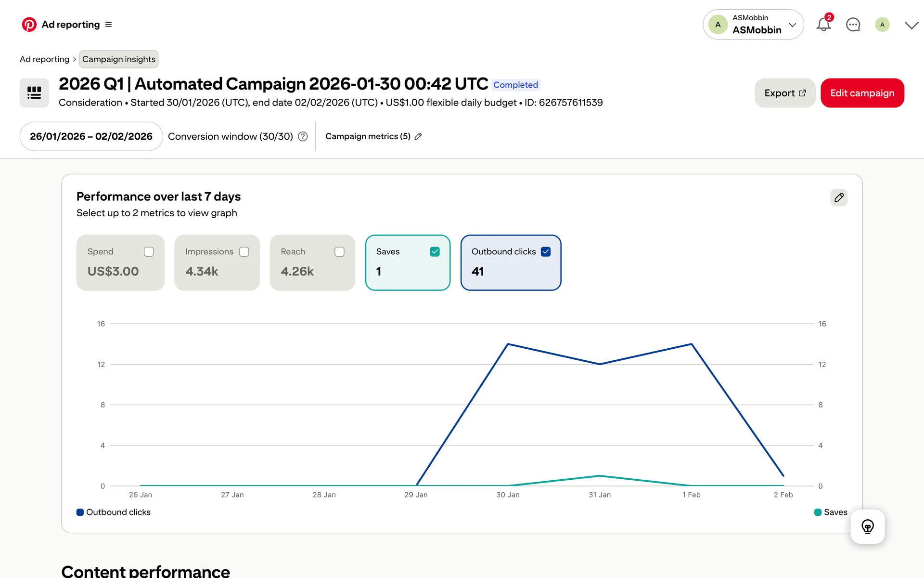Click the Outbound clicks legend color swatch
This screenshot has height=578, width=924.
(80, 512)
